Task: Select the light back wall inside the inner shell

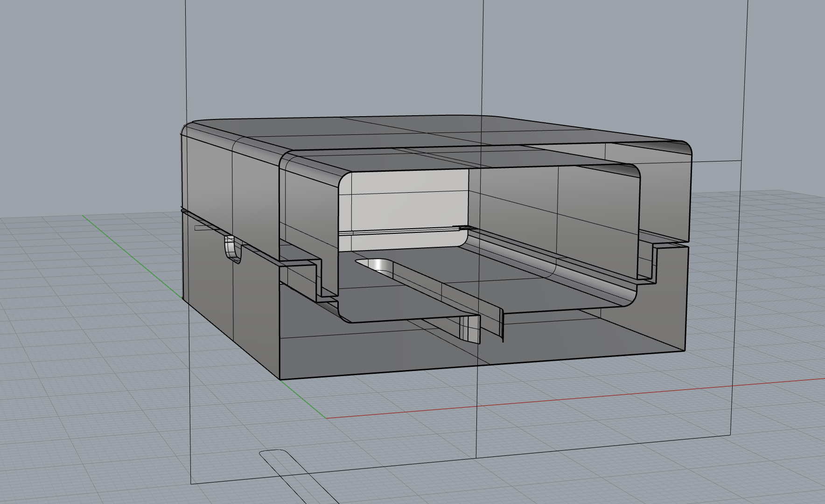Action: click(x=406, y=201)
